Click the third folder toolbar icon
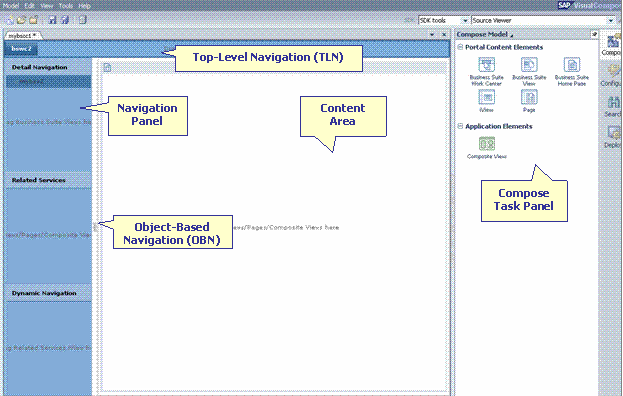This screenshot has width=623, height=396. (x=33, y=19)
